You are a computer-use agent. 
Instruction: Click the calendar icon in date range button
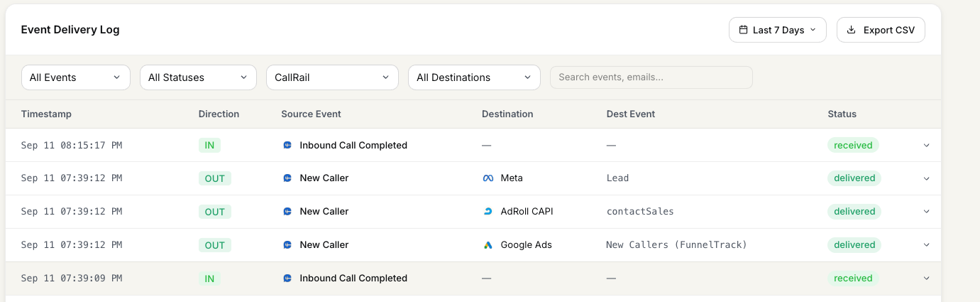click(743, 30)
